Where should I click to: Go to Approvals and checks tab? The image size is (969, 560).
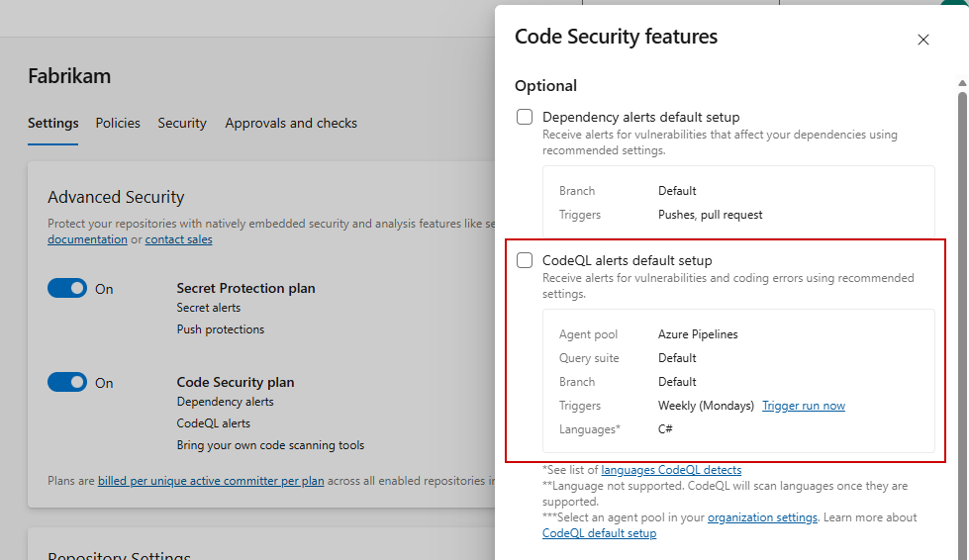[x=291, y=123]
